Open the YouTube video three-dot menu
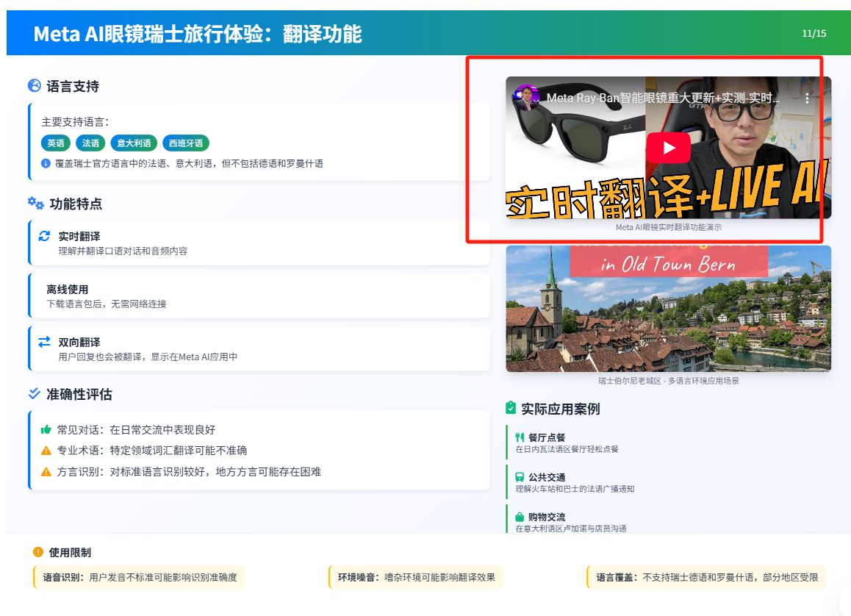851x616 pixels. coord(807,99)
